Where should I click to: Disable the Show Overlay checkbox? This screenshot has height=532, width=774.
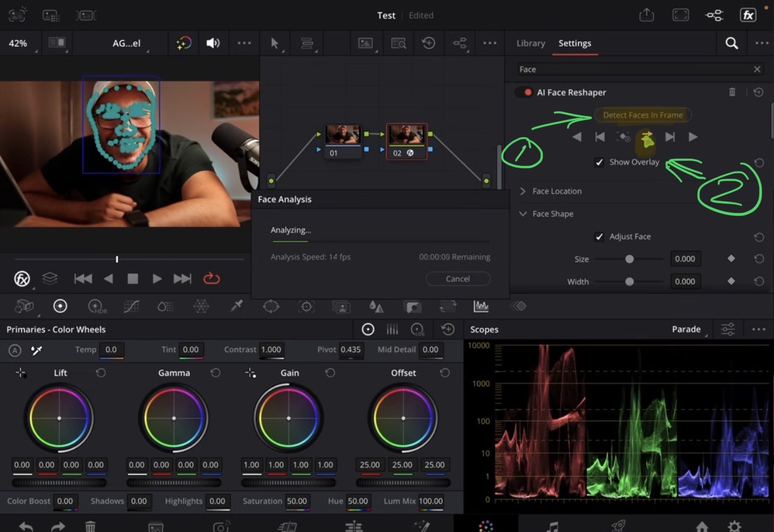point(599,163)
